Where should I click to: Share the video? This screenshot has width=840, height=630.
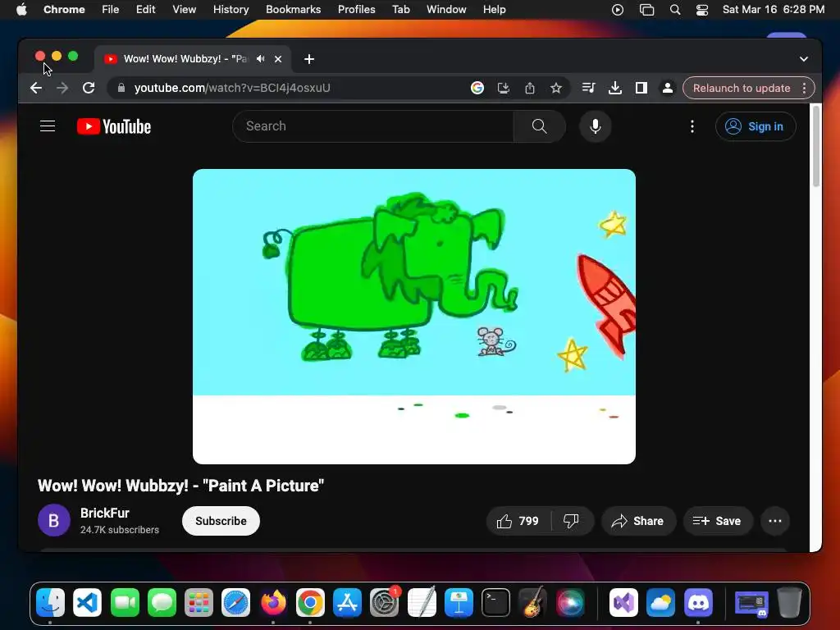(638, 521)
